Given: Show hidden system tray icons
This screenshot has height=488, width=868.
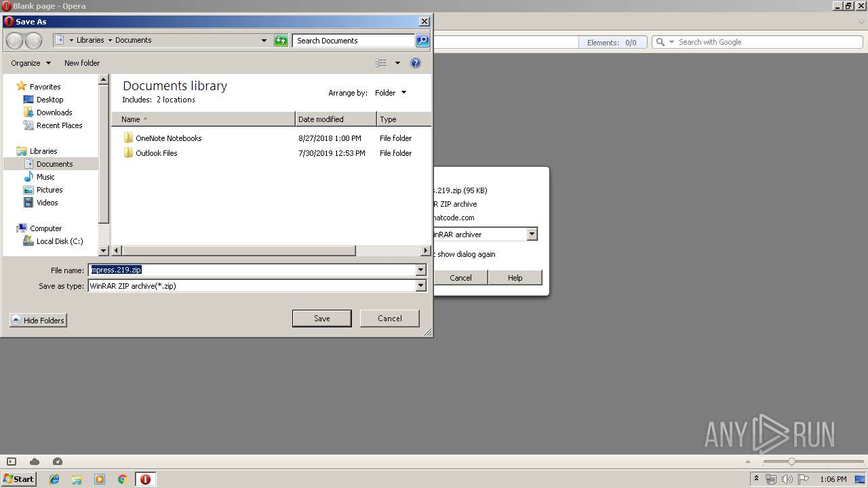Looking at the screenshot, I should (757, 479).
